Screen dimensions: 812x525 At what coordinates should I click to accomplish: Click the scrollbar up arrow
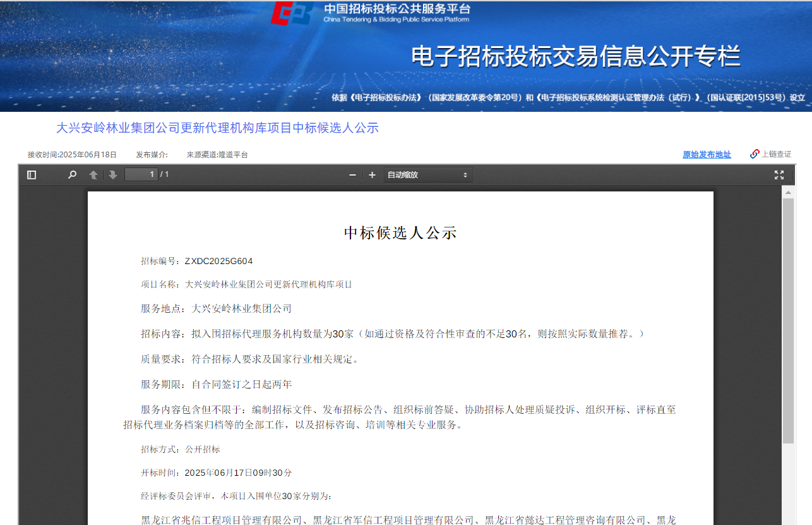788,191
